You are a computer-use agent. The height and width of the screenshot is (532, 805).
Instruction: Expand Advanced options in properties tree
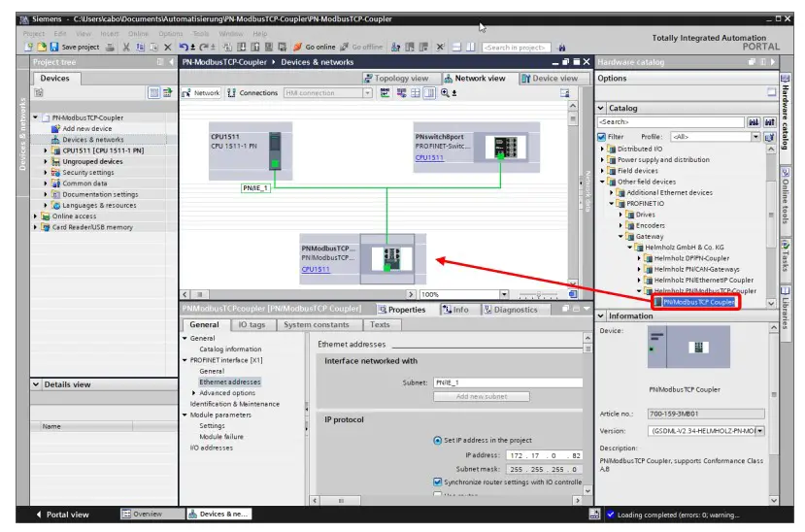coord(195,393)
